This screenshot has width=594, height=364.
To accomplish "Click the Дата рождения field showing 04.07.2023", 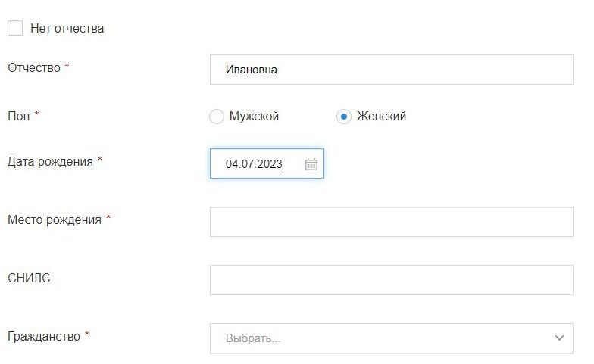I will click(x=267, y=163).
